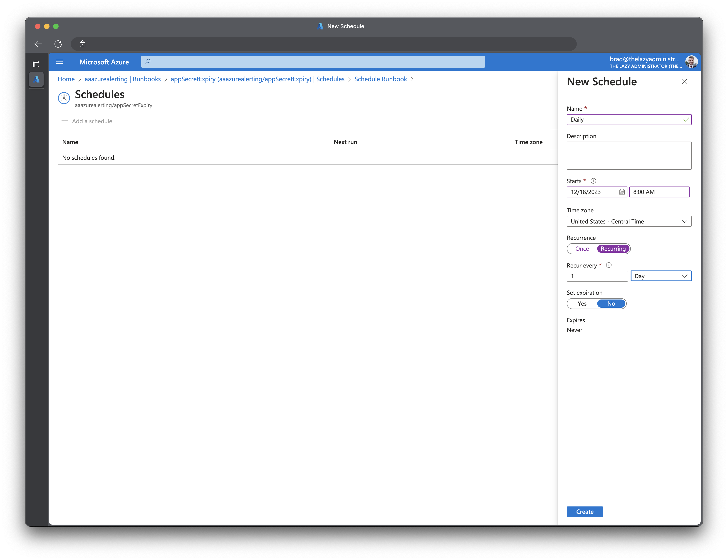Reload the page with the refresh icon
The width and height of the screenshot is (728, 560).
click(x=58, y=44)
